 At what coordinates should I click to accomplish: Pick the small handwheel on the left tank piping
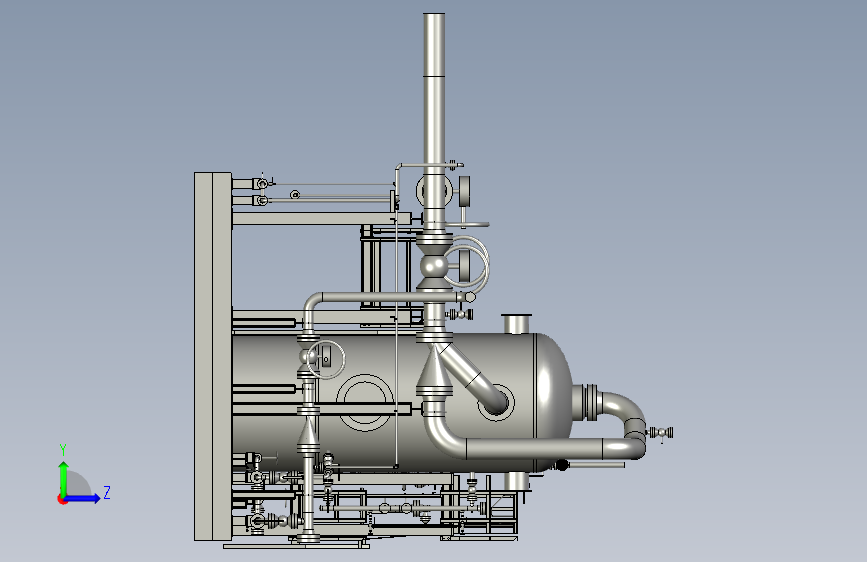point(326,360)
